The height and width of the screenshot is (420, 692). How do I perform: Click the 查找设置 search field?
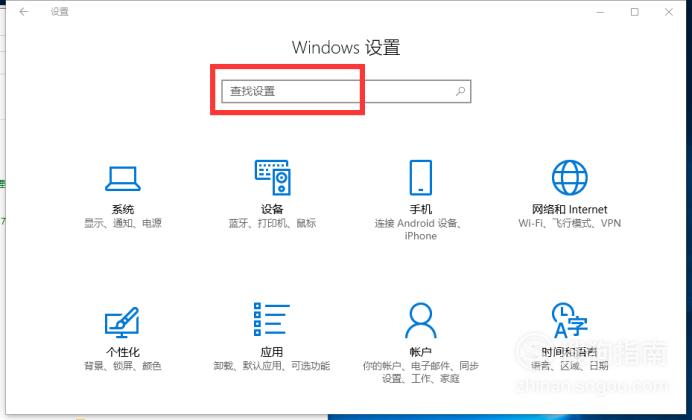(x=346, y=91)
